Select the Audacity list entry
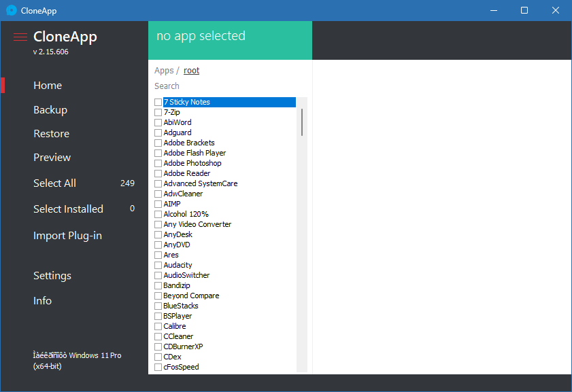 click(178, 265)
